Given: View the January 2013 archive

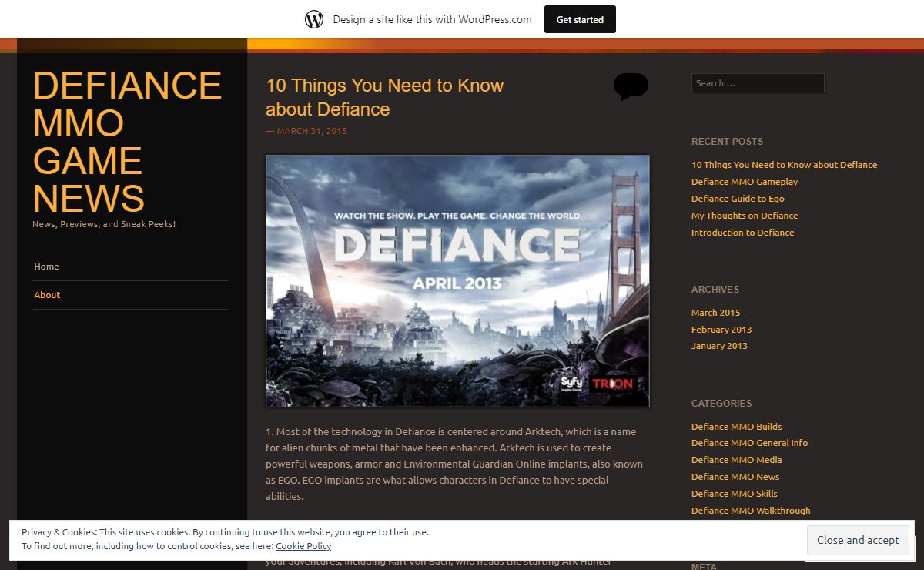Looking at the screenshot, I should point(719,346).
